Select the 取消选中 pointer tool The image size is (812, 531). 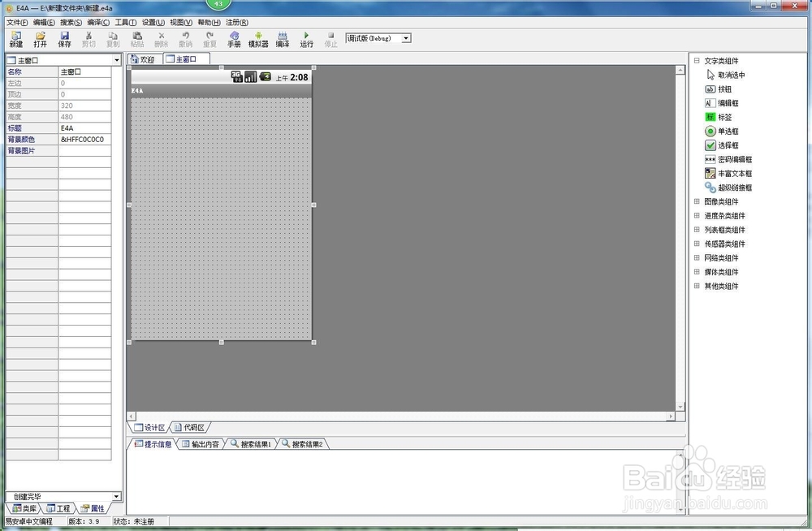(x=725, y=76)
